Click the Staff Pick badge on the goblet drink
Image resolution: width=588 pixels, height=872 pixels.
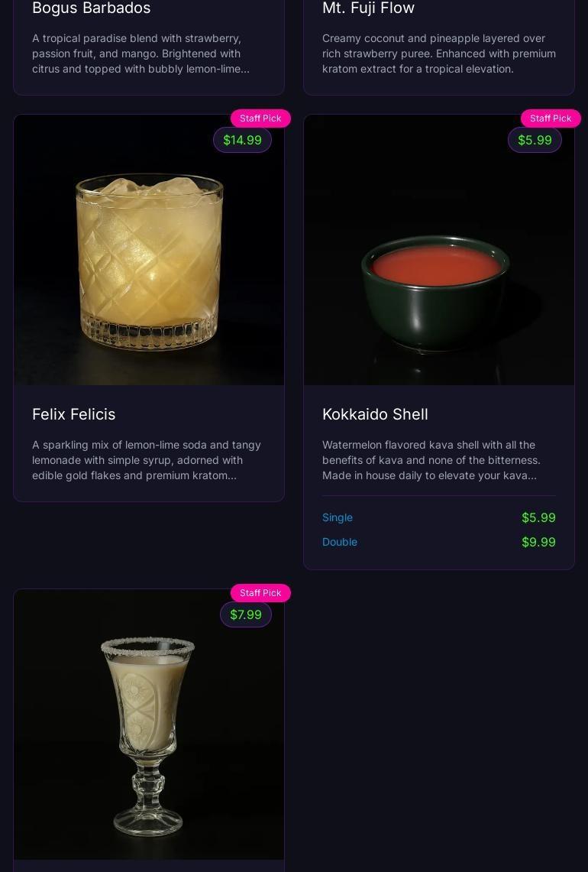coord(260,593)
